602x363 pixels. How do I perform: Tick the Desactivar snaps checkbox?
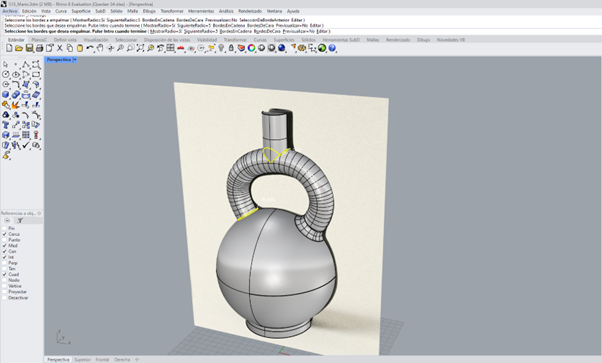coord(5,297)
